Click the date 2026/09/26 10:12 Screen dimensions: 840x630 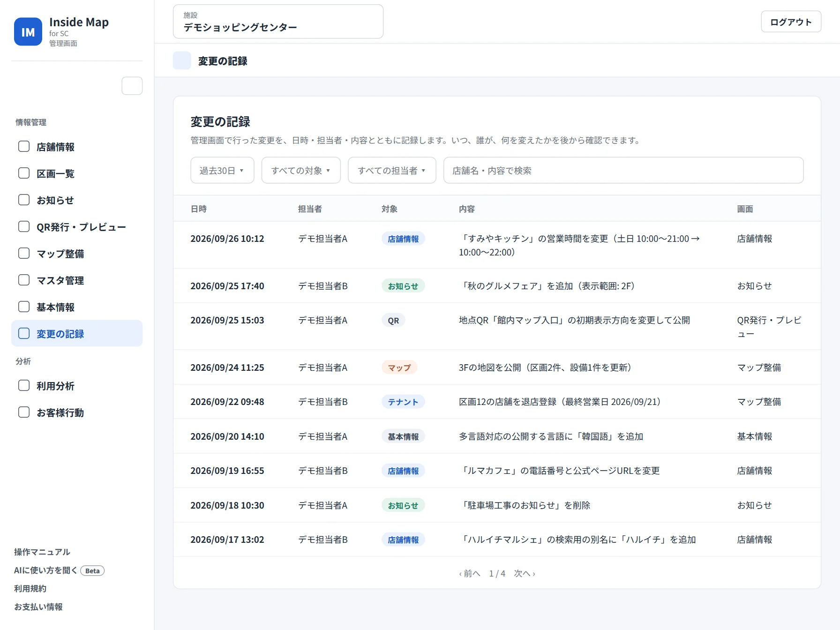(227, 239)
